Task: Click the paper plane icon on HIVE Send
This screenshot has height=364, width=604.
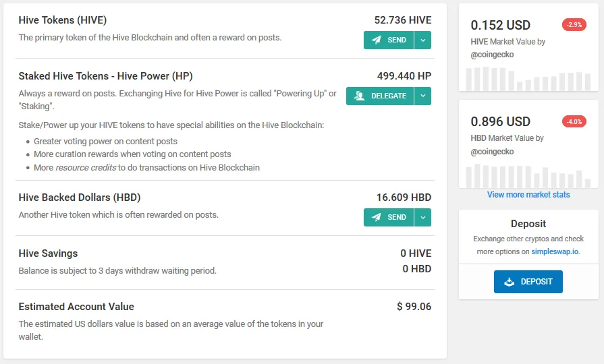Action: [x=377, y=40]
